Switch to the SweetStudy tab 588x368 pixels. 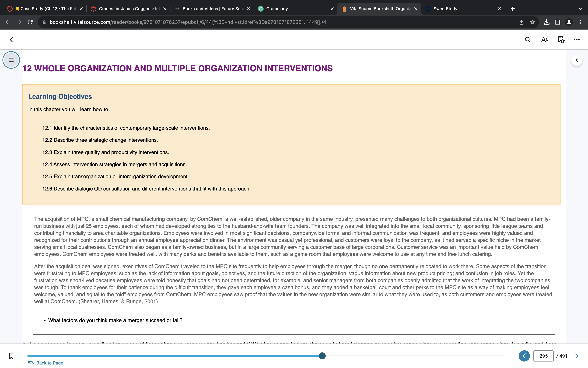click(x=463, y=9)
